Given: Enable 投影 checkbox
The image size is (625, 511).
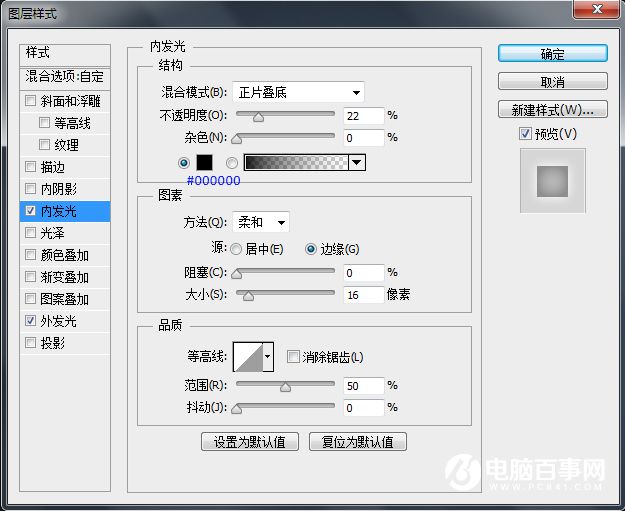Looking at the screenshot, I should [x=30, y=342].
